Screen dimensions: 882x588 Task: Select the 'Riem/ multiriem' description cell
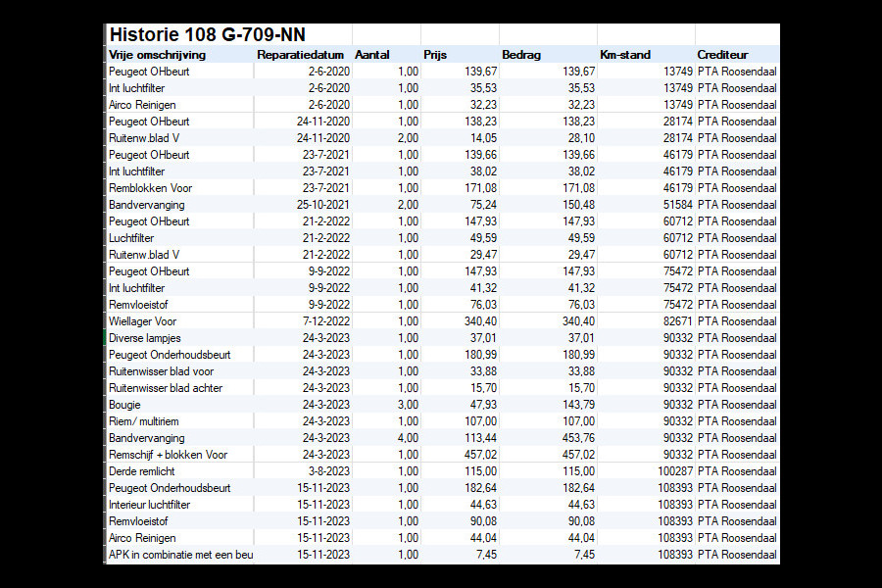coord(143,420)
